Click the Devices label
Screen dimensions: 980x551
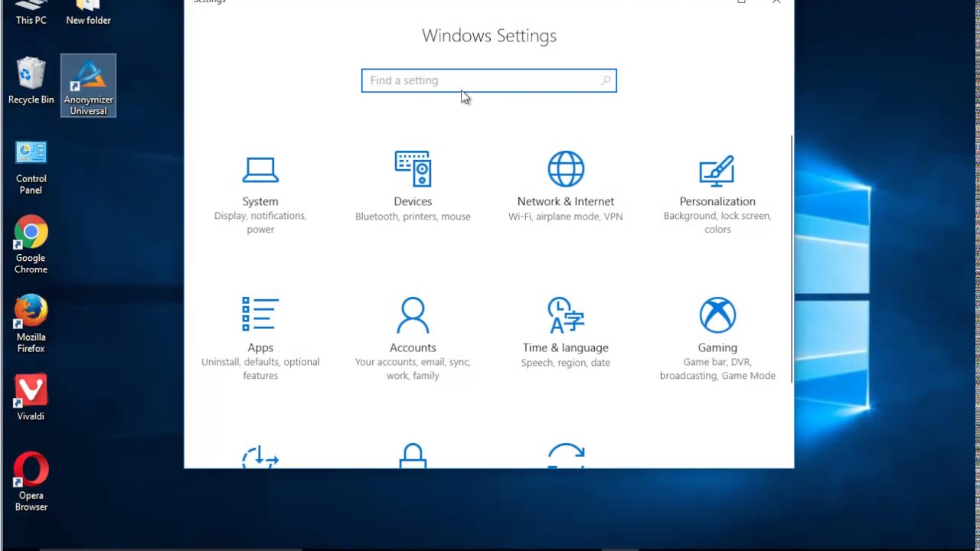click(413, 201)
